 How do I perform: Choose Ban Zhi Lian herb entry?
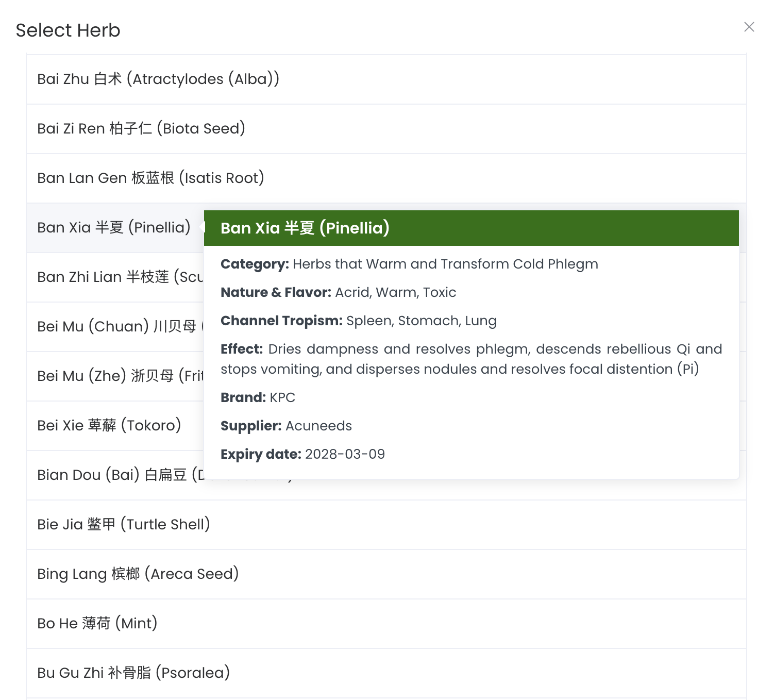coord(120,277)
